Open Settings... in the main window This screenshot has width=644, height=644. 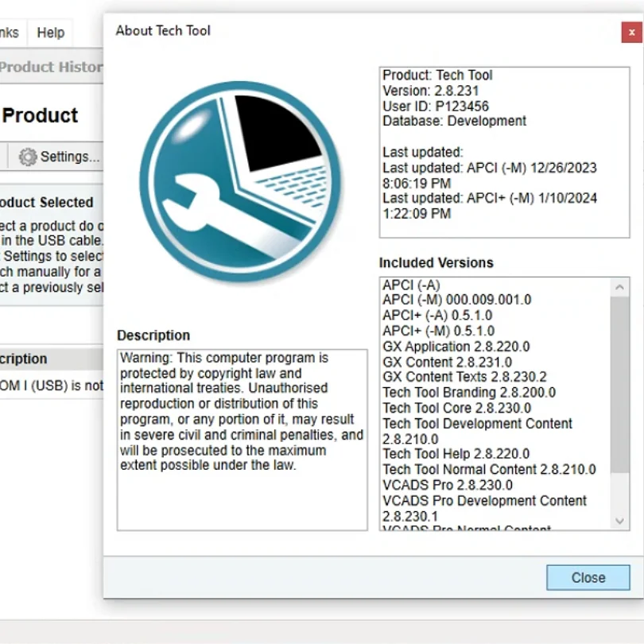click(x=60, y=157)
